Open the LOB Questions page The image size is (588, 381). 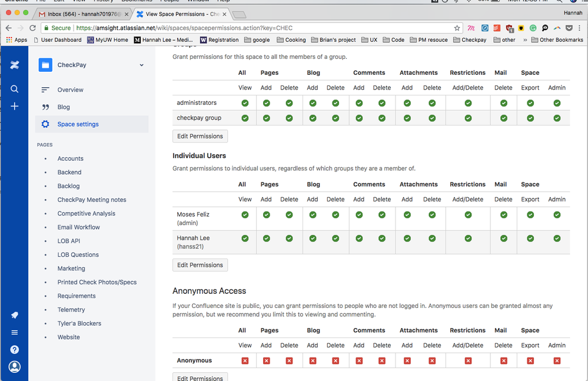[78, 254]
